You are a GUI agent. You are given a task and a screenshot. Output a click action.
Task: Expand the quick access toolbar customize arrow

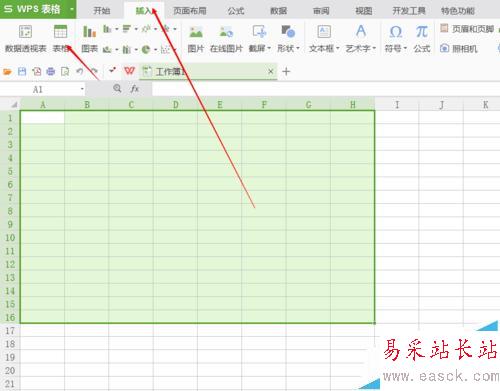(x=112, y=70)
